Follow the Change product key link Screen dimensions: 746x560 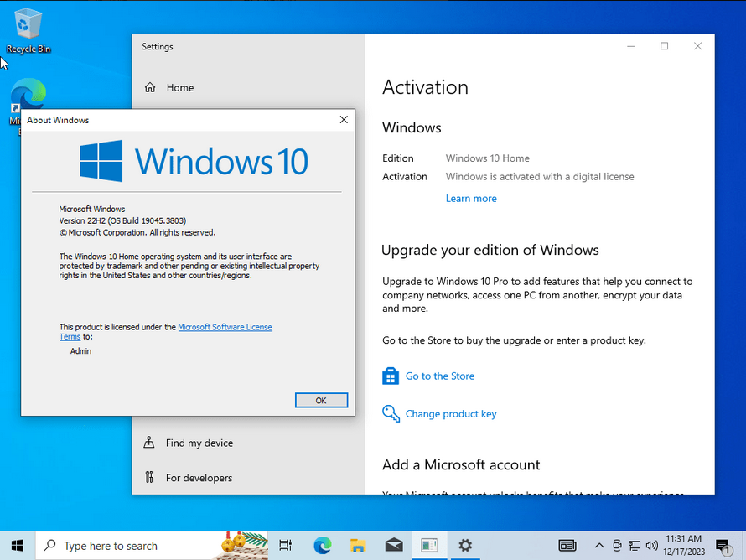451,414
